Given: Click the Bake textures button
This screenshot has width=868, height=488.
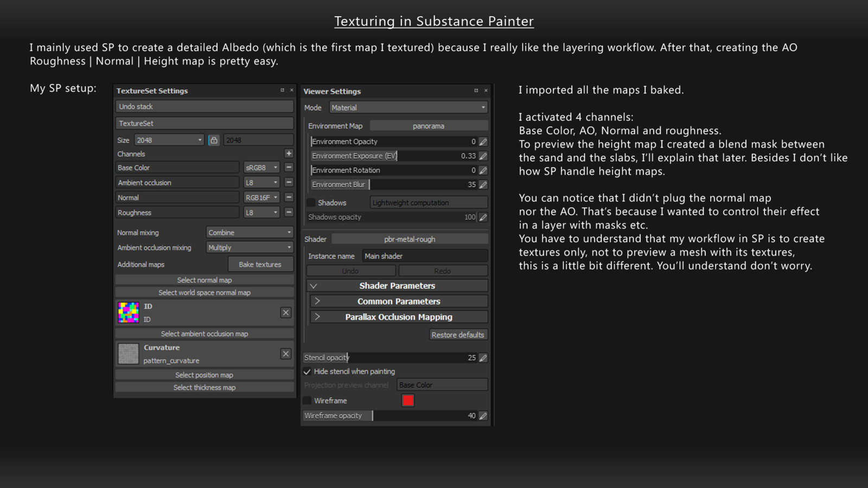Looking at the screenshot, I should tap(260, 265).
